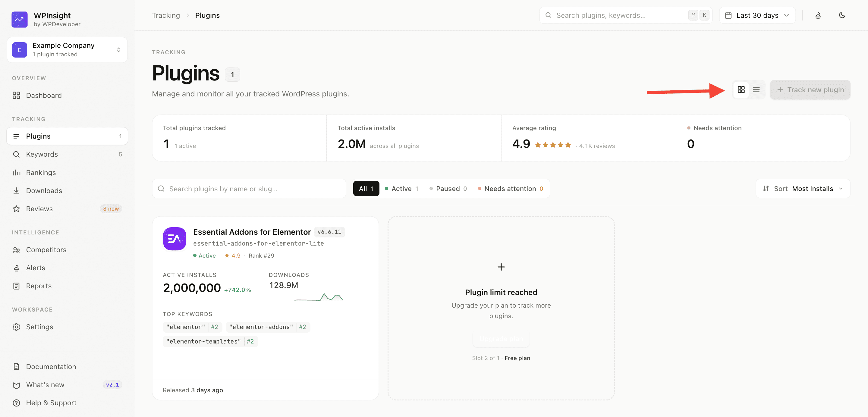
Task: Click the Documentation file icon
Action: click(x=16, y=366)
